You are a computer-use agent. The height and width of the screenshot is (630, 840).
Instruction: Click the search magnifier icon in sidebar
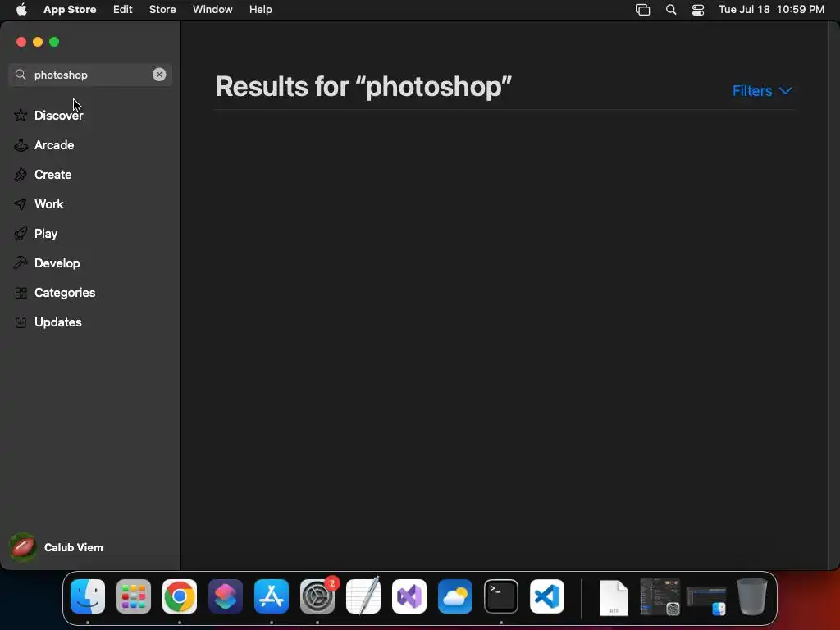tap(21, 75)
